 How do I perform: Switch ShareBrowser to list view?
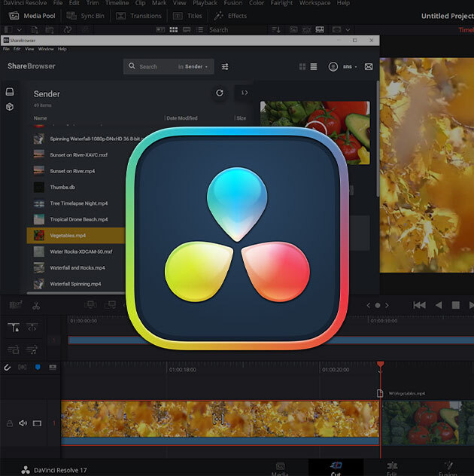pyautogui.click(x=314, y=66)
